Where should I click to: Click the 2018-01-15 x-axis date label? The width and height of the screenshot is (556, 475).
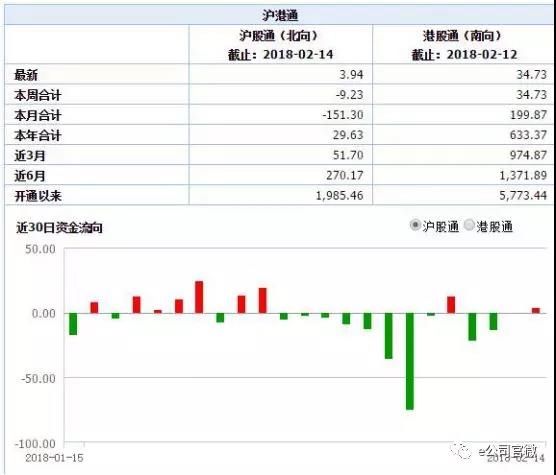coord(55,458)
